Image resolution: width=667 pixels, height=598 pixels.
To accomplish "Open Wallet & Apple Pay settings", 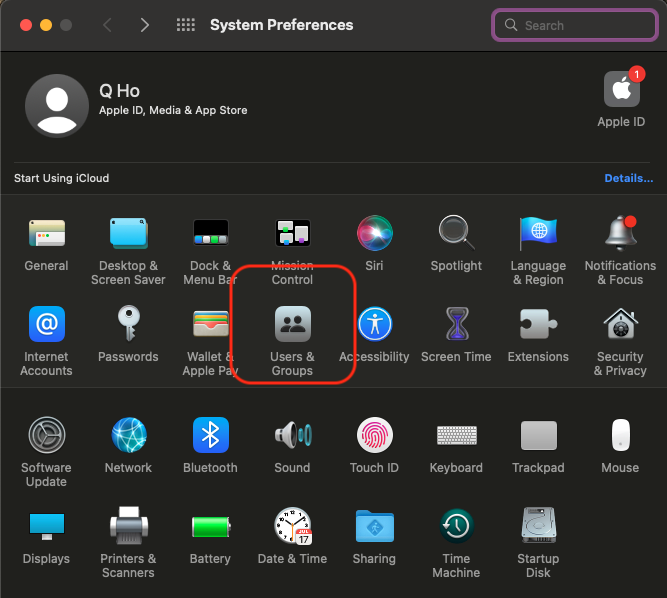I will (211, 324).
